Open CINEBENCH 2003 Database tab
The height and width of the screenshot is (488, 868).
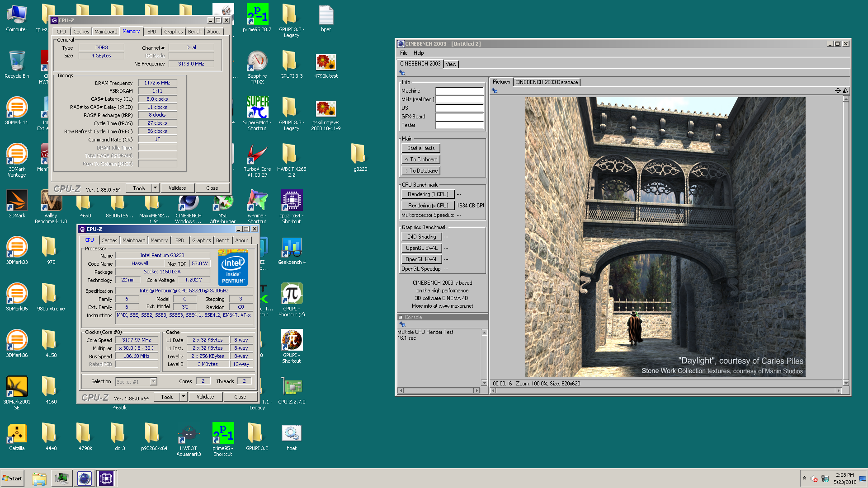pyautogui.click(x=547, y=82)
